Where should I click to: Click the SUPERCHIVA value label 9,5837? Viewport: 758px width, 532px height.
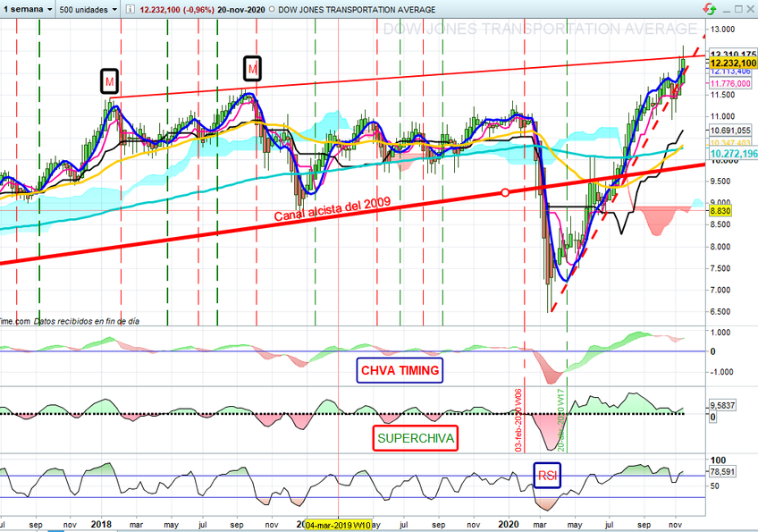[x=723, y=405]
